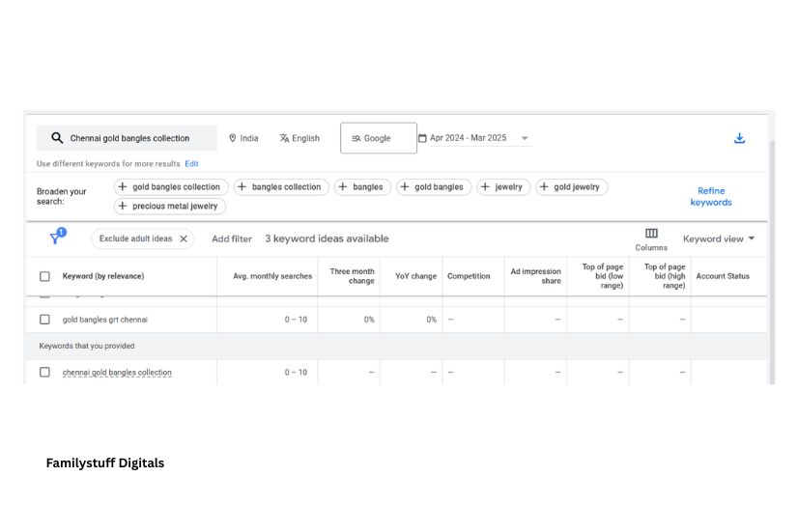The image size is (798, 532).
Task: Add the gold jewelry broaden suggestion
Action: [571, 187]
